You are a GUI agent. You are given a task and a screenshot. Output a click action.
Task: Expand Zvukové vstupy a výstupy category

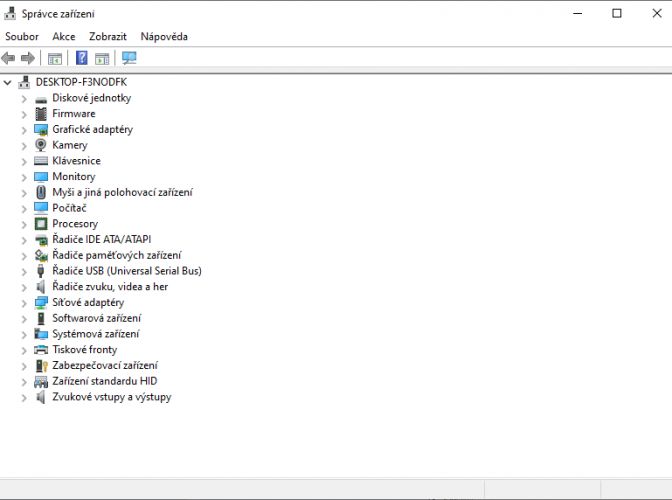pos(24,398)
